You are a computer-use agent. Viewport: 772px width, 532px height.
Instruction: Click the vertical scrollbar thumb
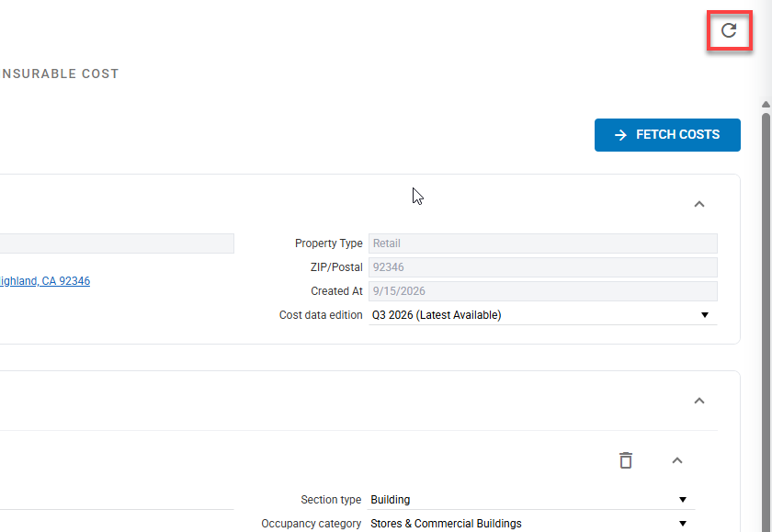(x=766, y=320)
